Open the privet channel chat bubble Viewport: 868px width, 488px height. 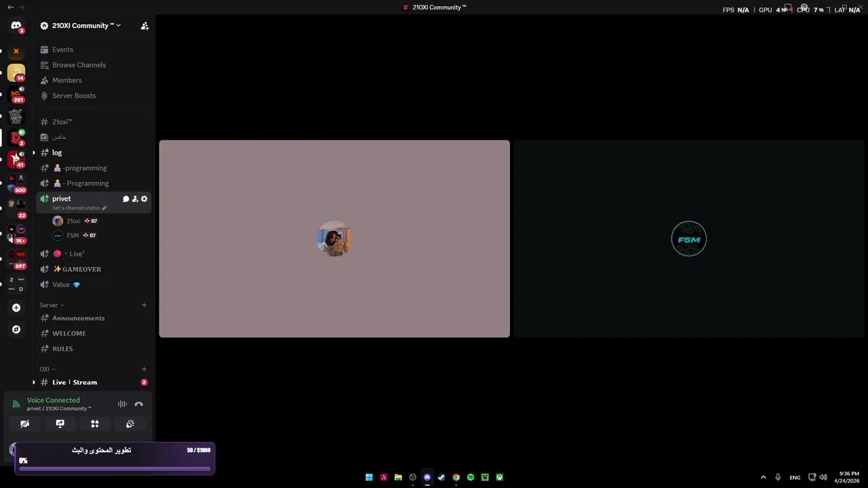[x=125, y=199]
